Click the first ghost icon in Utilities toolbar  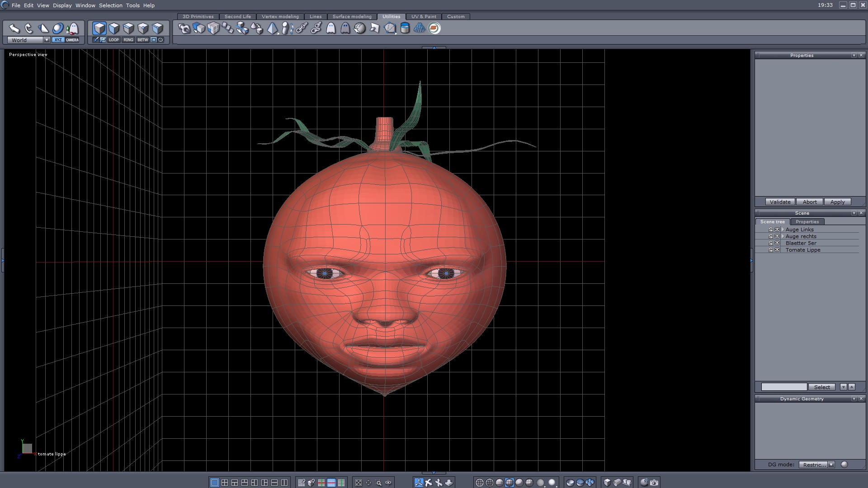click(331, 28)
